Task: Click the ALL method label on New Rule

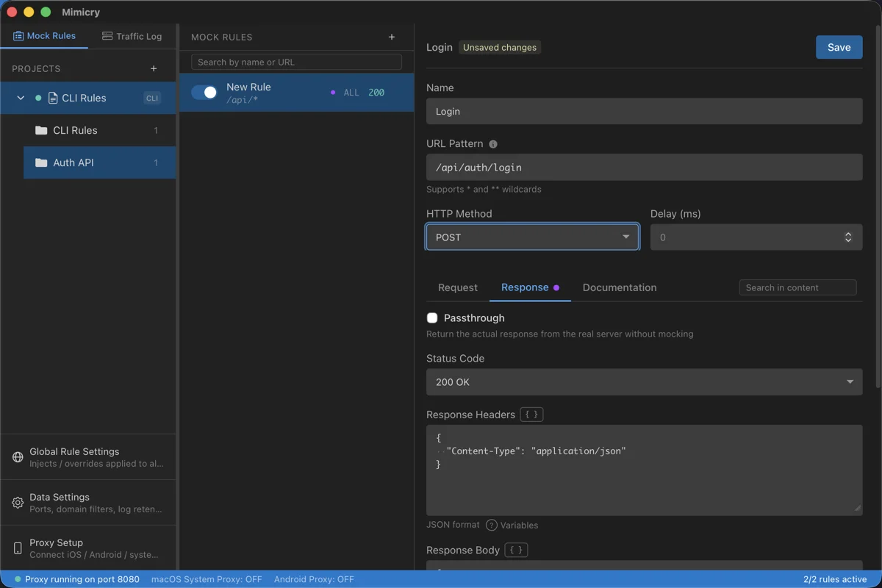Action: (351, 93)
